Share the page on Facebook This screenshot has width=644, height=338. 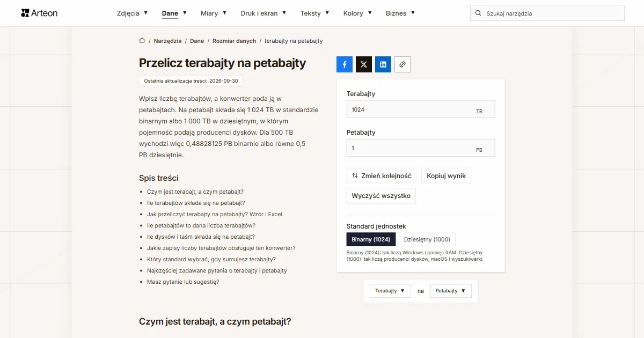coord(345,64)
